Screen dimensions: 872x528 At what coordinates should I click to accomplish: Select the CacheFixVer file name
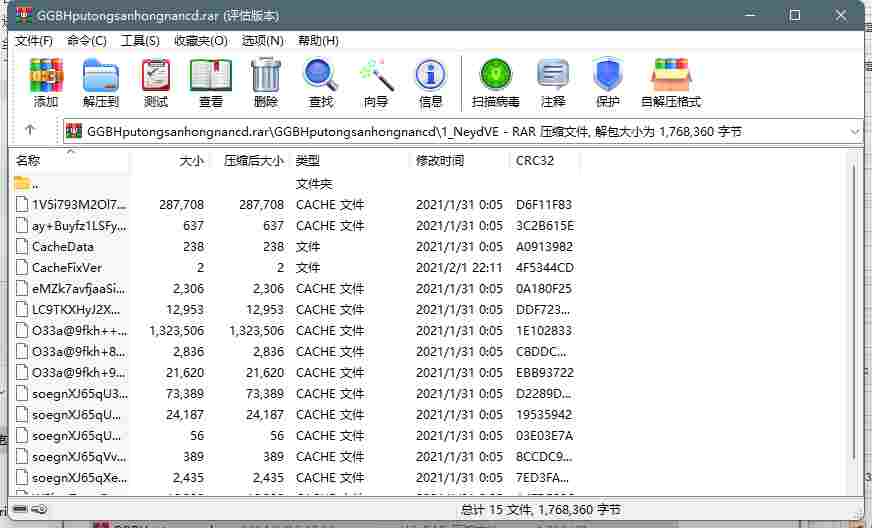pos(67,268)
